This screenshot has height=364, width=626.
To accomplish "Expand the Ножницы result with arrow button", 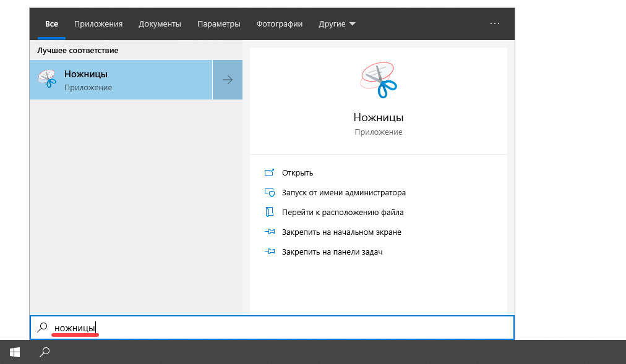I will (x=228, y=80).
